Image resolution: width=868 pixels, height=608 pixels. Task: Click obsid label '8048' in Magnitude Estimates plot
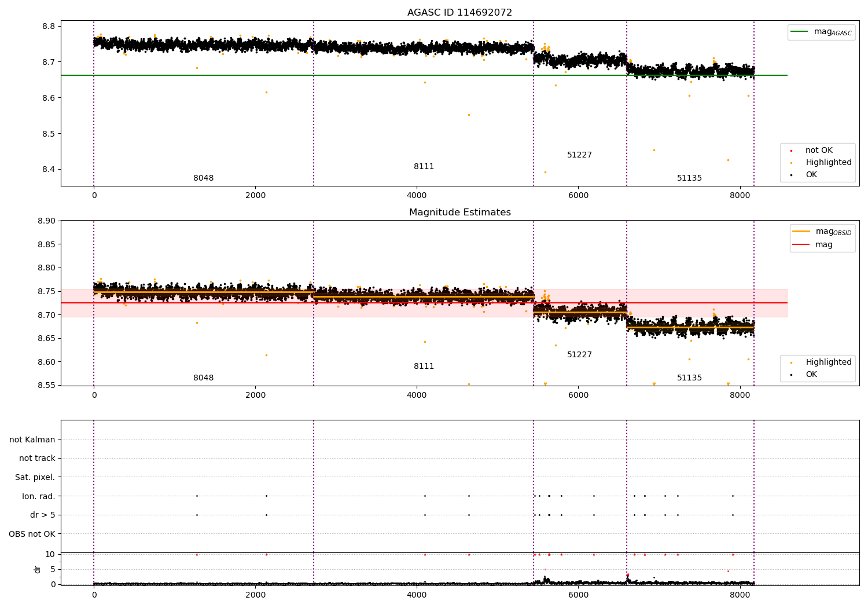pyautogui.click(x=203, y=378)
